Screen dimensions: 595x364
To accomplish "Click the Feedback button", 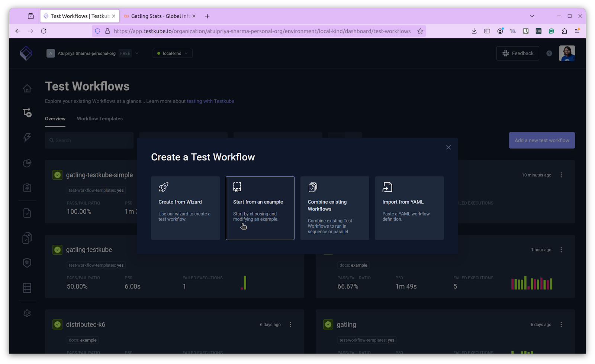I will (518, 53).
